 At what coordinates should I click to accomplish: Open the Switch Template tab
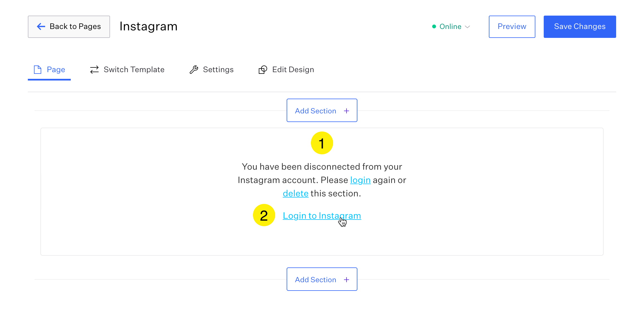134,70
